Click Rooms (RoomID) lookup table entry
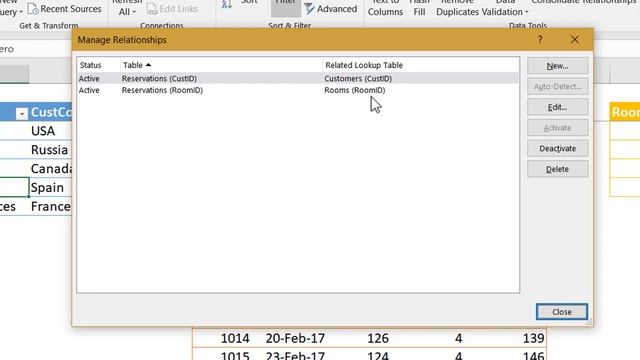Viewport: 640px width, 360px height. coord(355,90)
